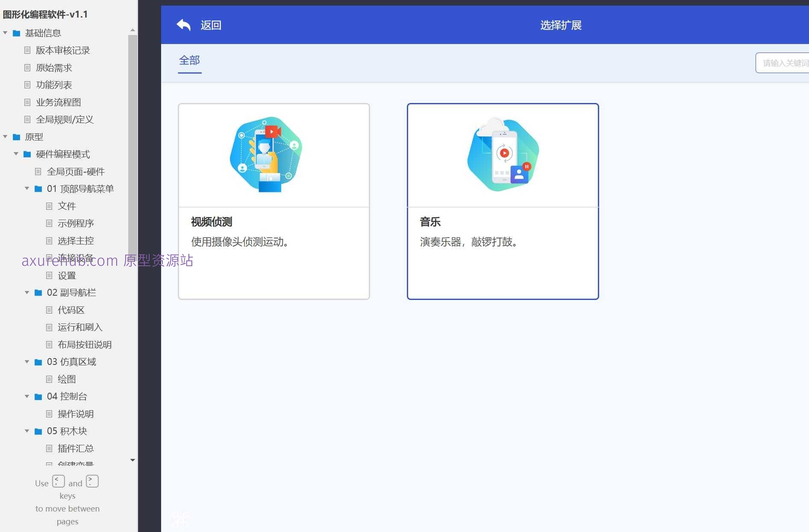Select the 全部 tab
Screen dimensions: 809x532
(189, 60)
